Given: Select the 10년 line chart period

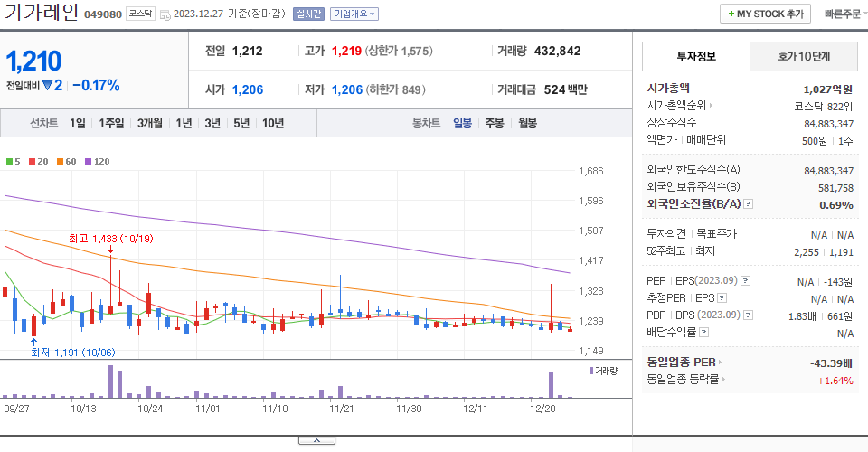Looking at the screenshot, I should pos(273,123).
